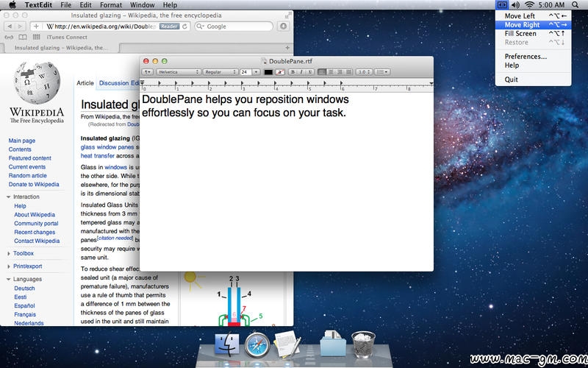
Task: Open the list bullets and numbering dropdown
Action: tap(382, 71)
